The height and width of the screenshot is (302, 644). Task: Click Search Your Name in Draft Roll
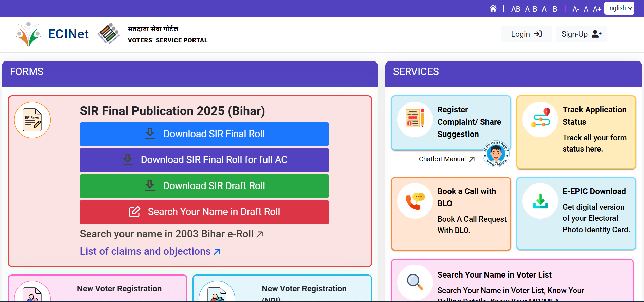pos(204,212)
